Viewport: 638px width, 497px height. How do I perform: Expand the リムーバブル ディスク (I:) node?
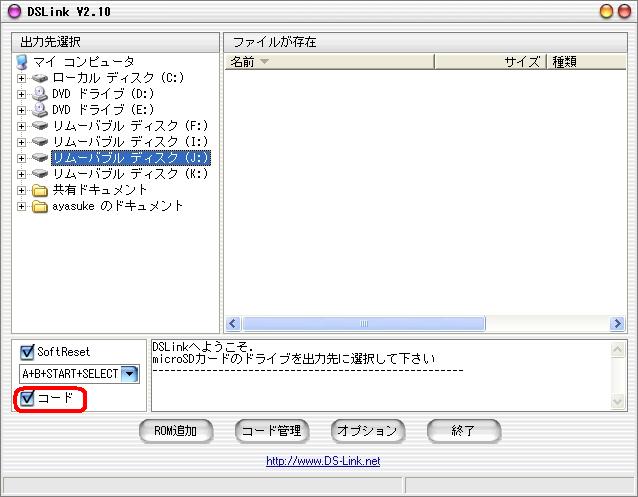click(22, 142)
